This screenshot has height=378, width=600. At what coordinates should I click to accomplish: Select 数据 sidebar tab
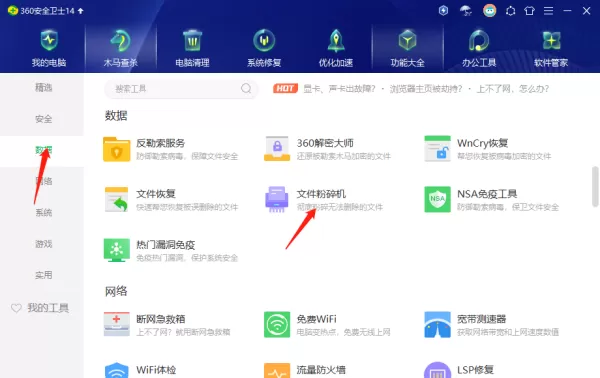(x=44, y=150)
